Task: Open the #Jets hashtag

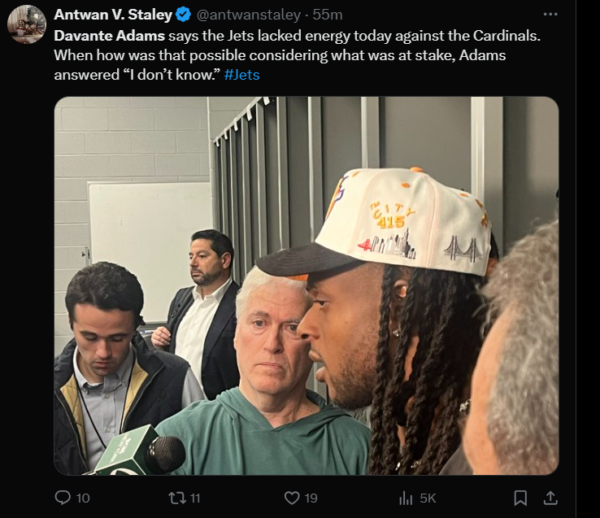Action: point(241,75)
